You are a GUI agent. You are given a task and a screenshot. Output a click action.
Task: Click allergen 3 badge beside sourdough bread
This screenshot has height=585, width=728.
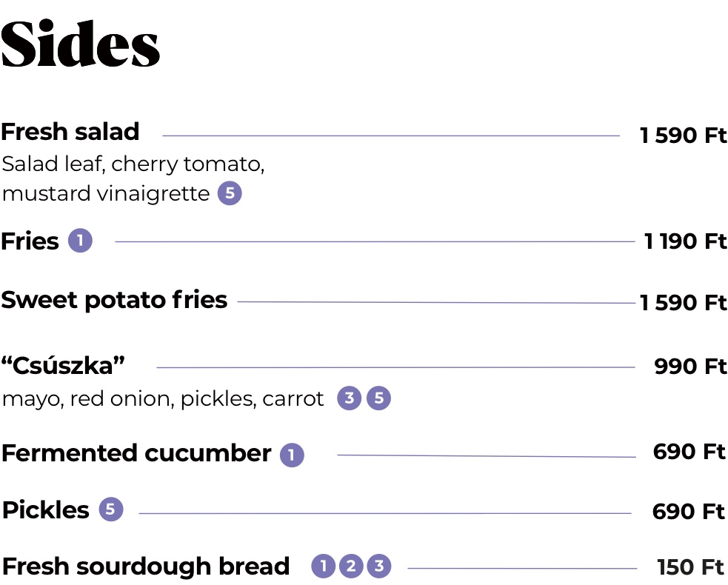point(379,566)
